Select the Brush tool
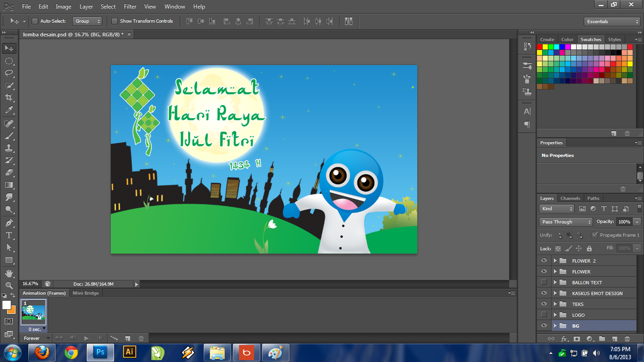The height and width of the screenshot is (362, 644). [x=9, y=136]
